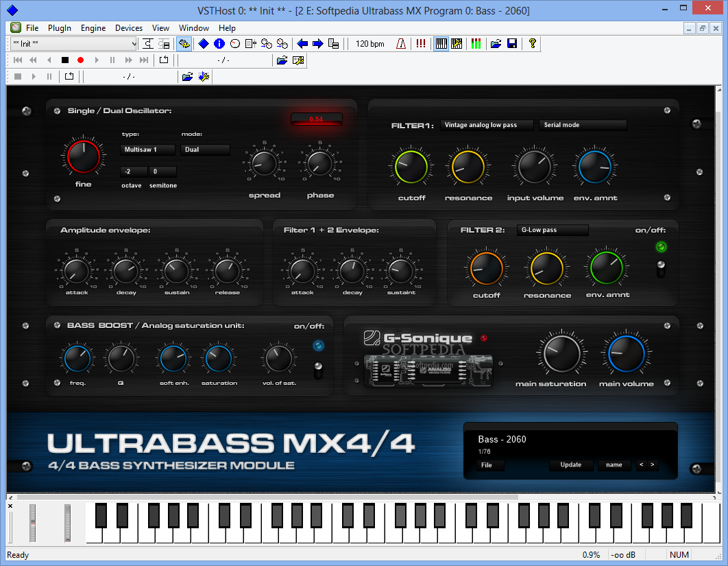The width and height of the screenshot is (728, 566).
Task: Click the skip to end button
Action: [x=144, y=60]
